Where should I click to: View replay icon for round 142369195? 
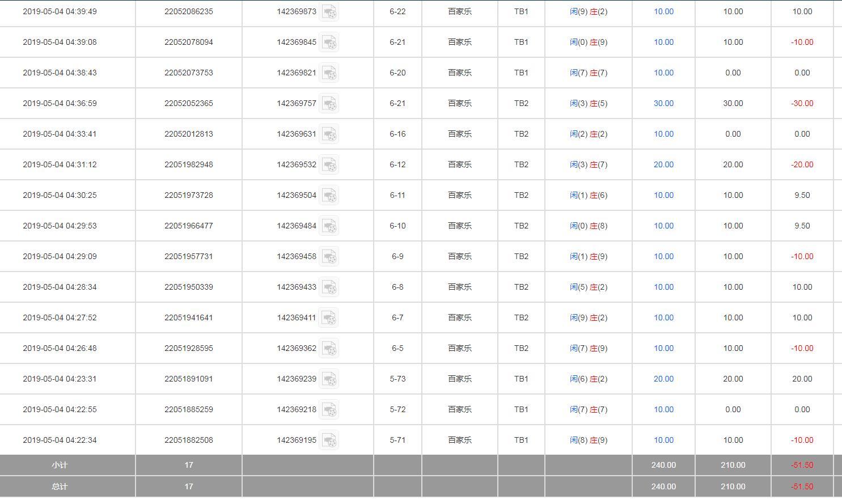click(x=329, y=441)
